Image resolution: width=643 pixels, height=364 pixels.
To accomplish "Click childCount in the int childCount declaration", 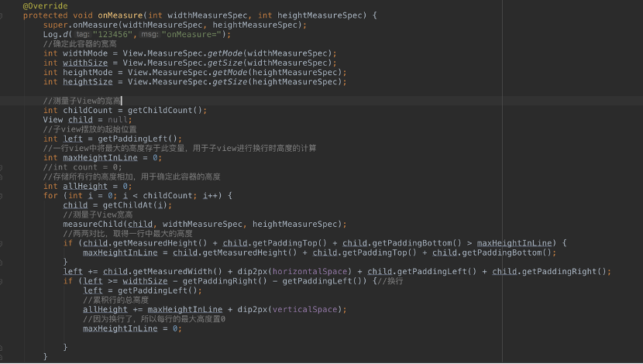I will click(88, 110).
